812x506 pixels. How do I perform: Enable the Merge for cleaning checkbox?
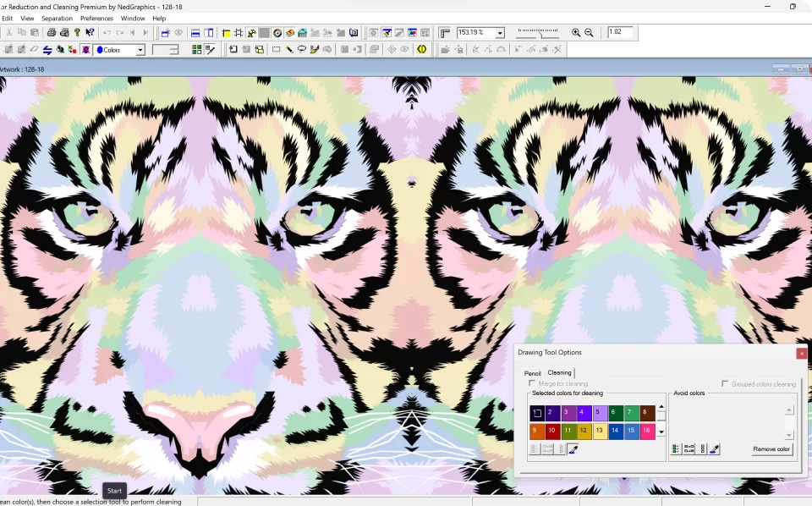(x=532, y=383)
